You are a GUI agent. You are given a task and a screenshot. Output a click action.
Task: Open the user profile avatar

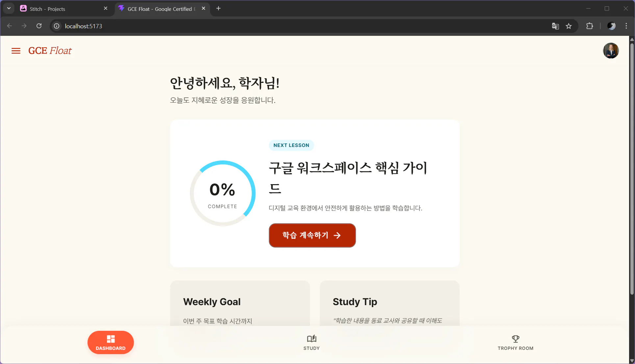point(611,51)
